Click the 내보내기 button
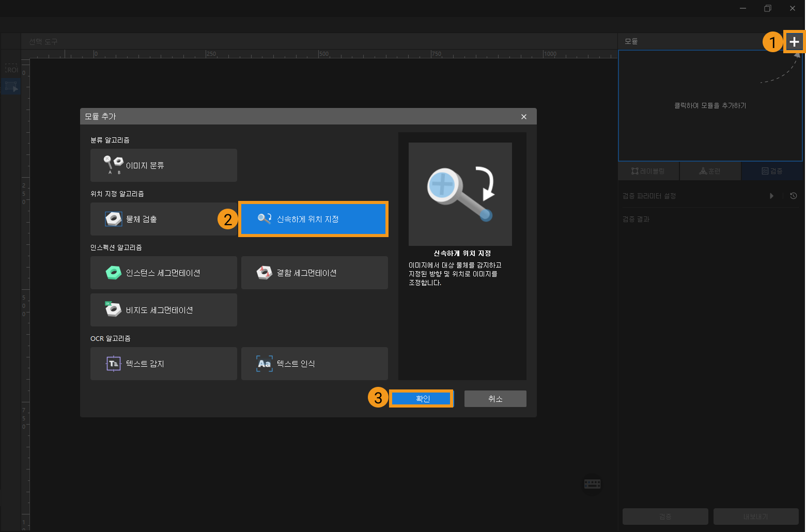Screen dimensions: 806x532 coord(755,517)
